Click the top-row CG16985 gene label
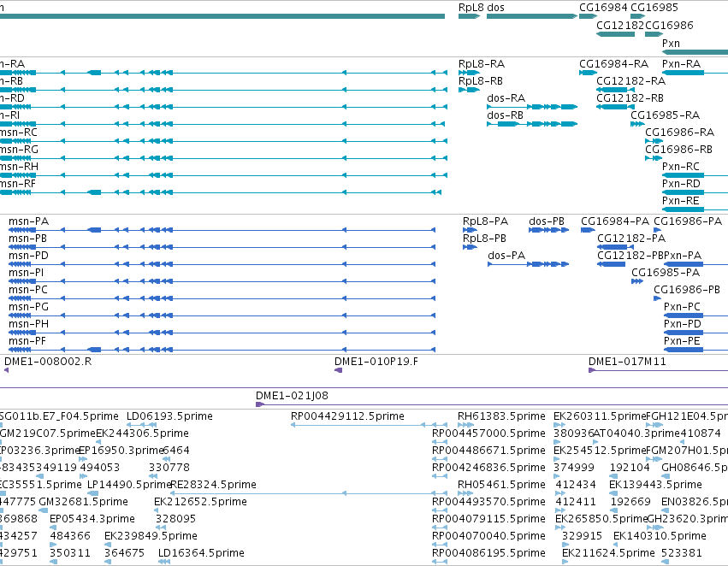Image resolution: width=728 pixels, height=566 pixels. [x=654, y=8]
